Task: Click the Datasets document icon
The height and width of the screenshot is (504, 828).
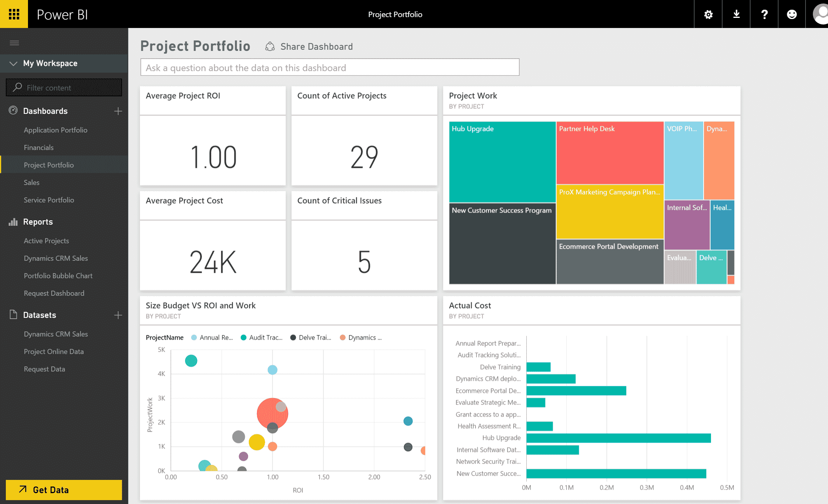Action: (x=13, y=315)
